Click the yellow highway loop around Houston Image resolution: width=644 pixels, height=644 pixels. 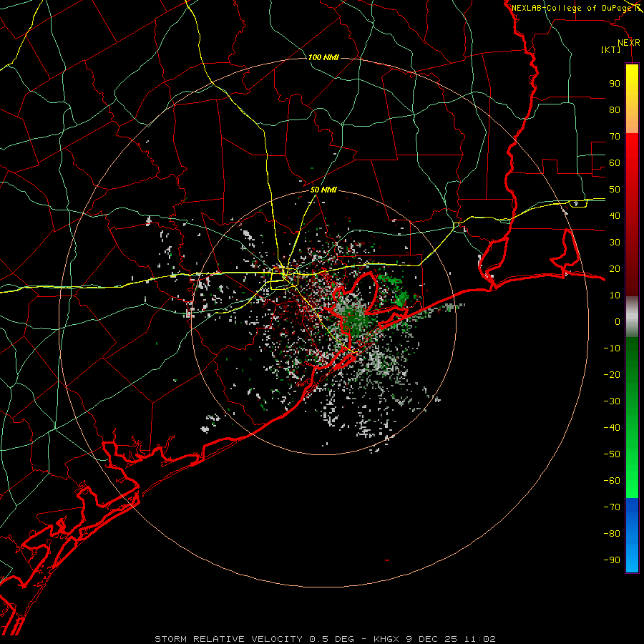[284, 278]
